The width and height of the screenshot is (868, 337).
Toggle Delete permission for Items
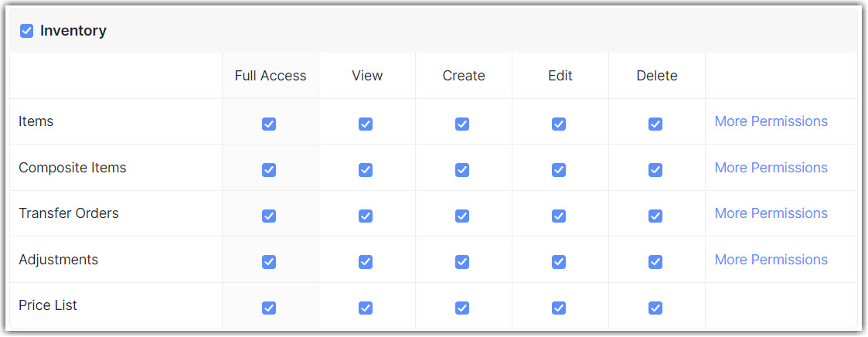(655, 124)
